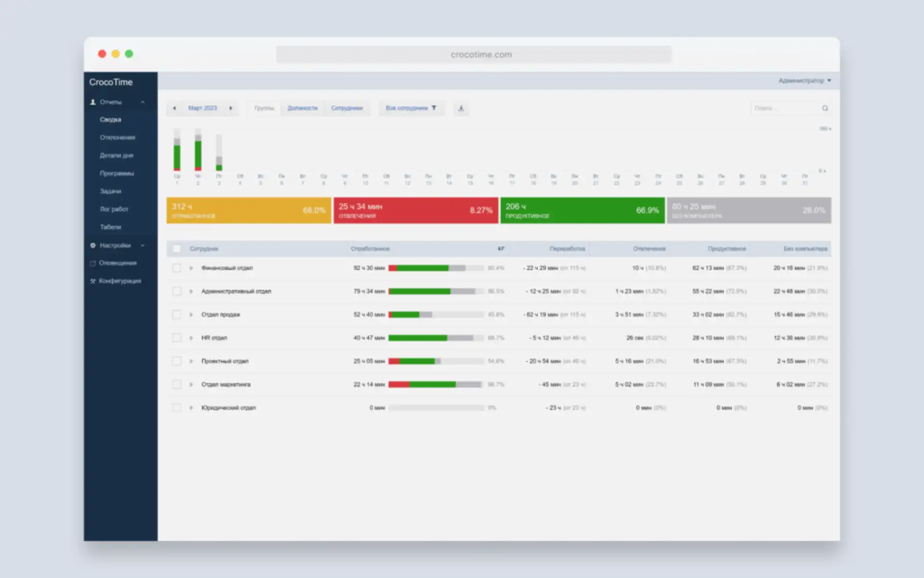Check the Финансовый отдел row checkbox

[177, 268]
